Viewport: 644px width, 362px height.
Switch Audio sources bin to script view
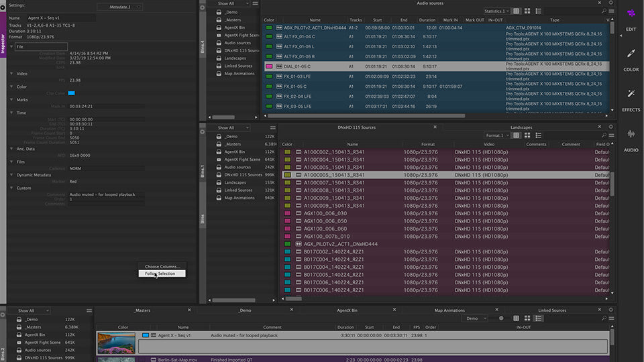[x=539, y=11]
